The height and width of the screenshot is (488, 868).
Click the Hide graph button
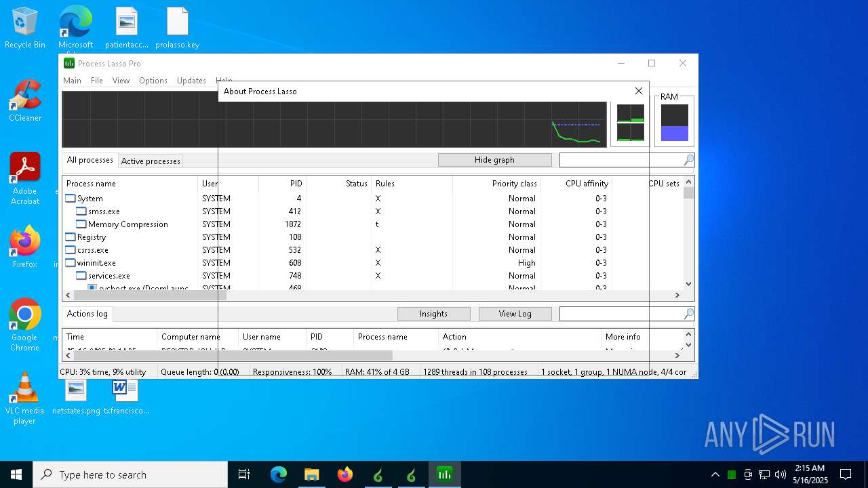494,160
